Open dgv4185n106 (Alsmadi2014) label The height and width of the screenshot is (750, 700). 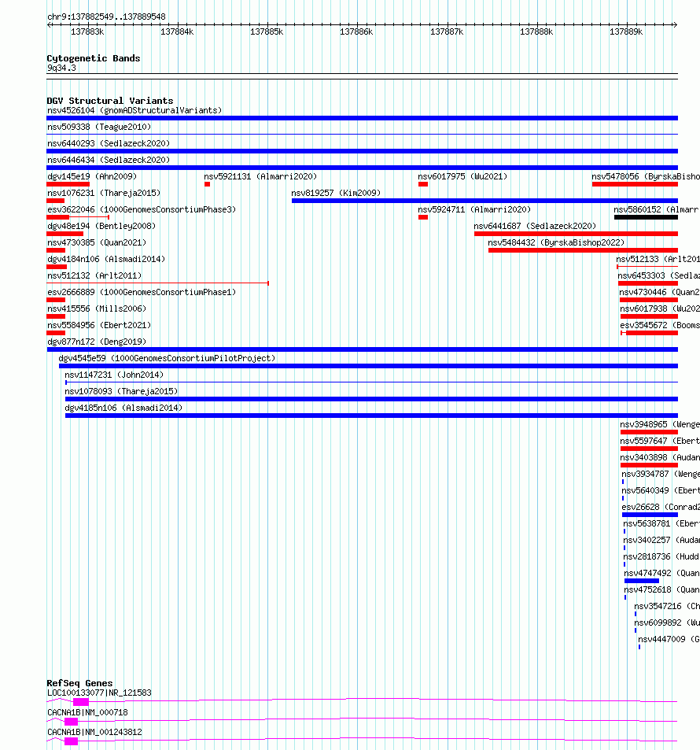tap(123, 408)
